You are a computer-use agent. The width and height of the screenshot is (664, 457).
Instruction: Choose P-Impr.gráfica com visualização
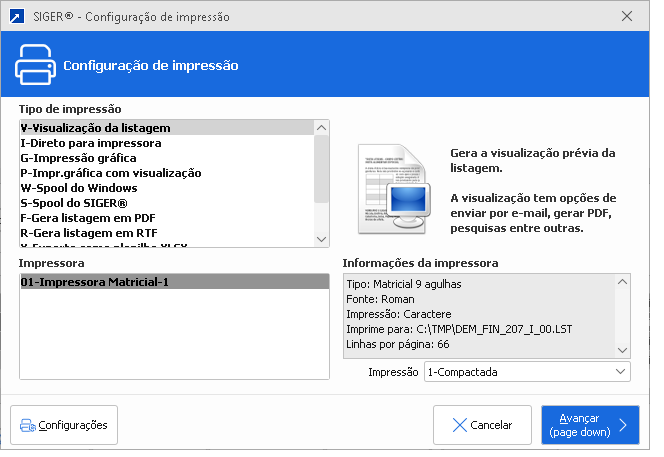[167, 173]
